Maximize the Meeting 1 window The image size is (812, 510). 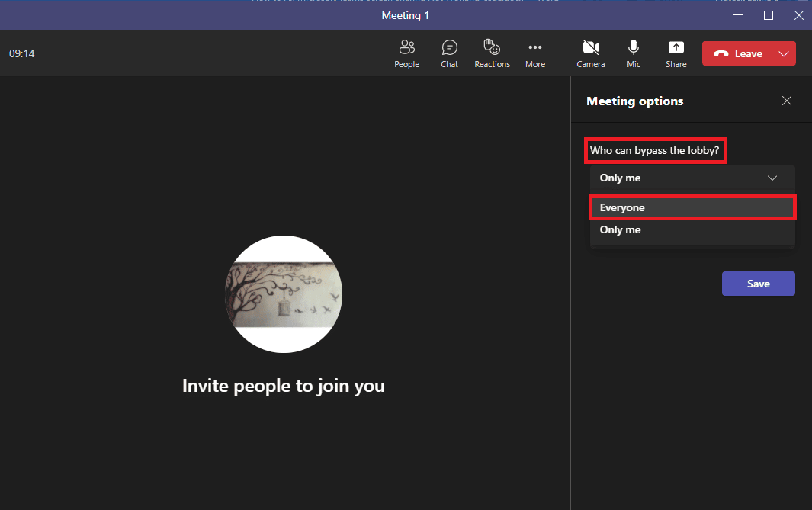click(769, 15)
